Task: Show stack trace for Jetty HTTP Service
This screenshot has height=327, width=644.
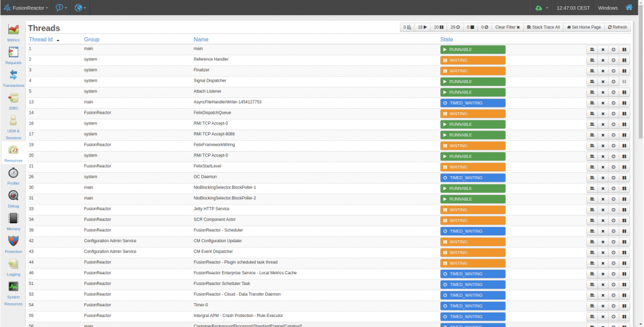Action: tap(592, 210)
